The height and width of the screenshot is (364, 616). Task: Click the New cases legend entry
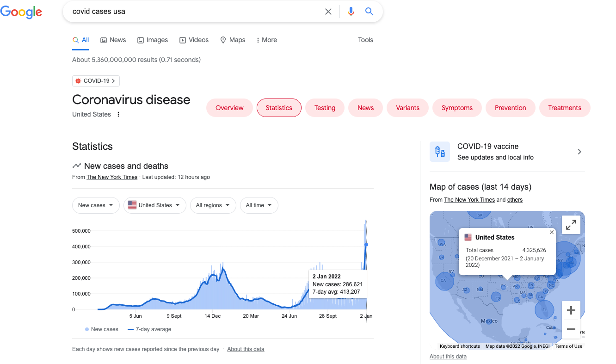click(102, 329)
